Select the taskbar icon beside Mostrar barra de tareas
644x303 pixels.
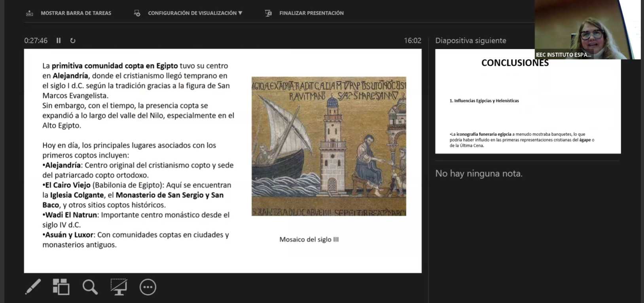coord(30,13)
